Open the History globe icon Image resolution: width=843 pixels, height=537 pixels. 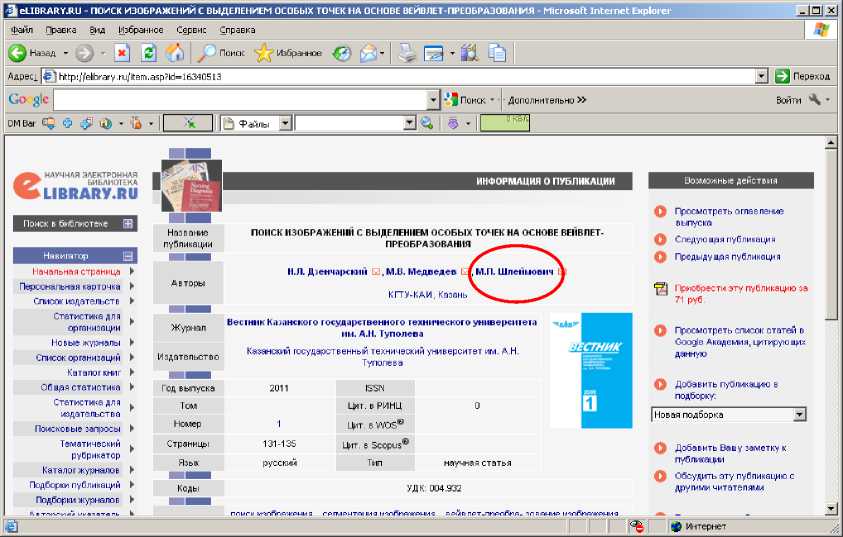pos(342,53)
